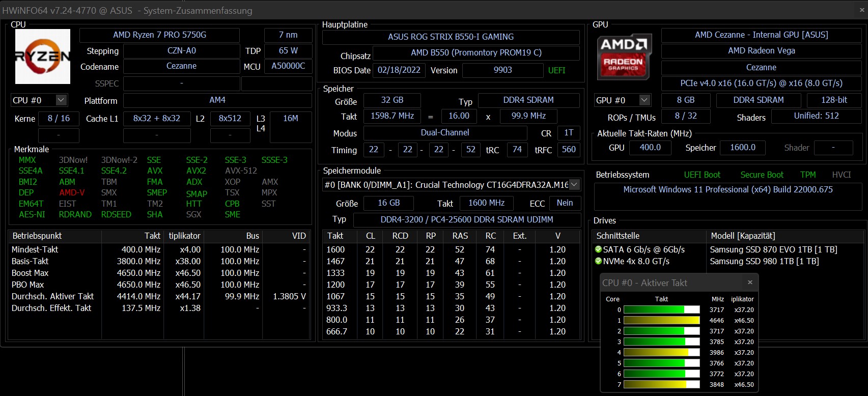Click the ROPs / TMUs value 8 / 32
868x396 pixels.
pos(686,116)
